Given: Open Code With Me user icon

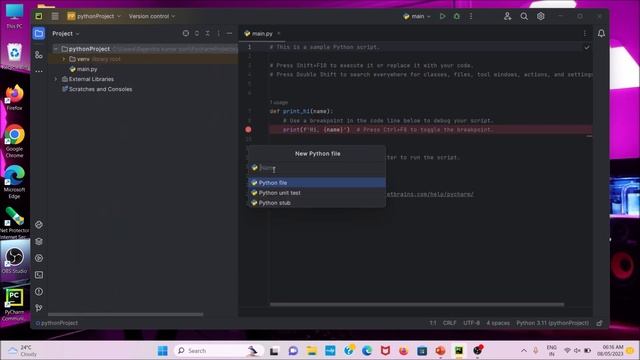Looking at the screenshot, I should coord(507,16).
